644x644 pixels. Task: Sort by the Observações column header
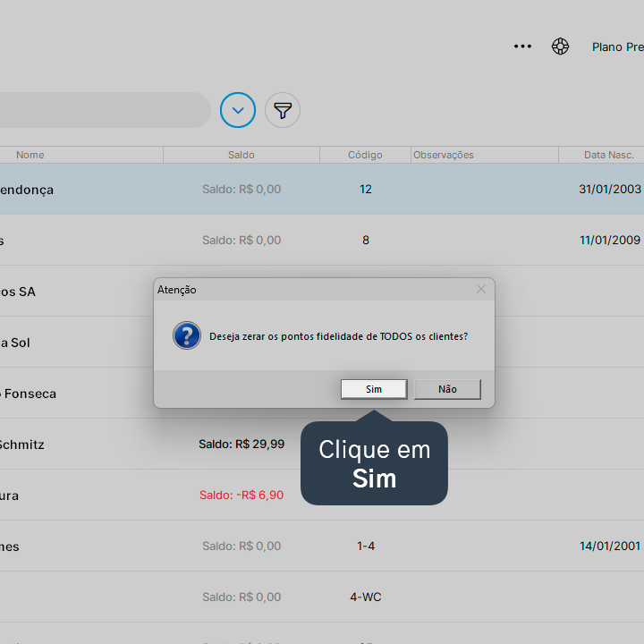coord(485,155)
